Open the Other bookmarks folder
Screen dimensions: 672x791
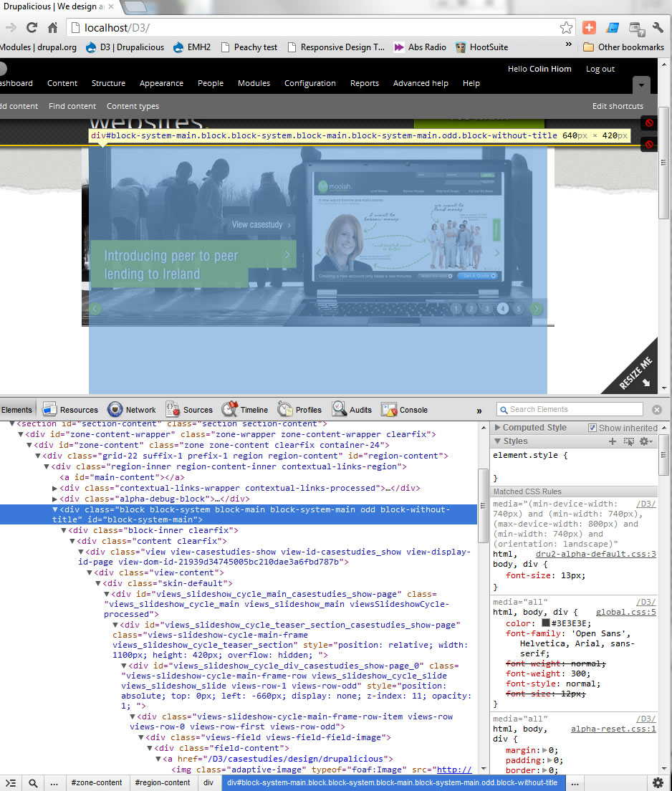tap(623, 47)
